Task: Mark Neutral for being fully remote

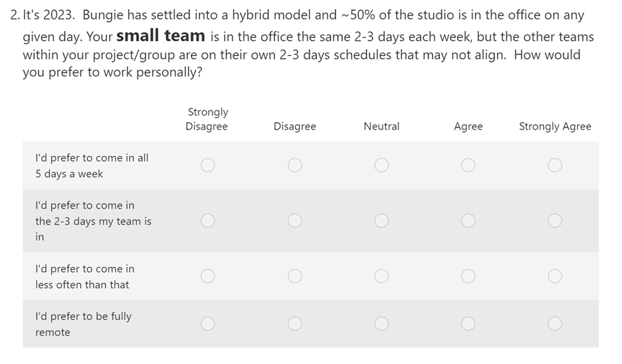Action: (381, 323)
